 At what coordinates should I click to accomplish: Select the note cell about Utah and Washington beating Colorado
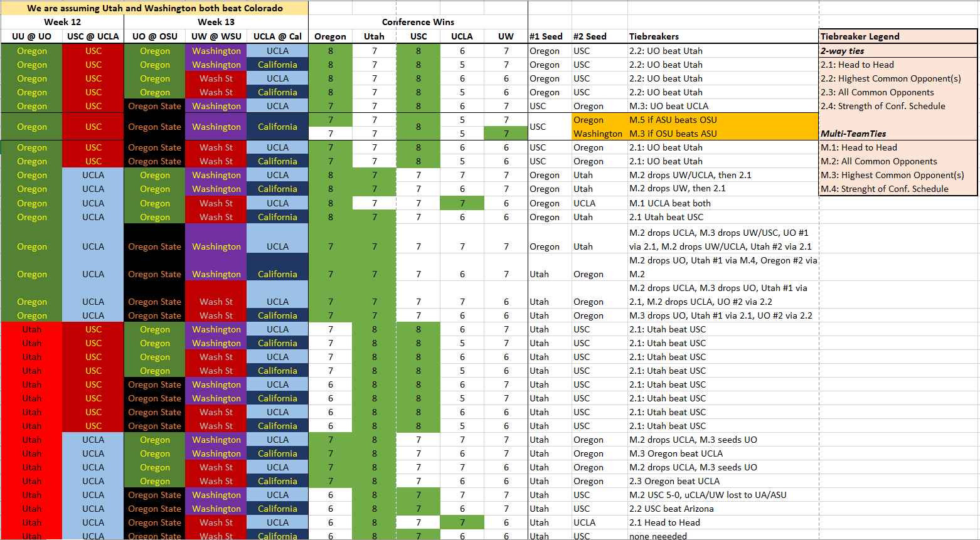click(x=154, y=8)
